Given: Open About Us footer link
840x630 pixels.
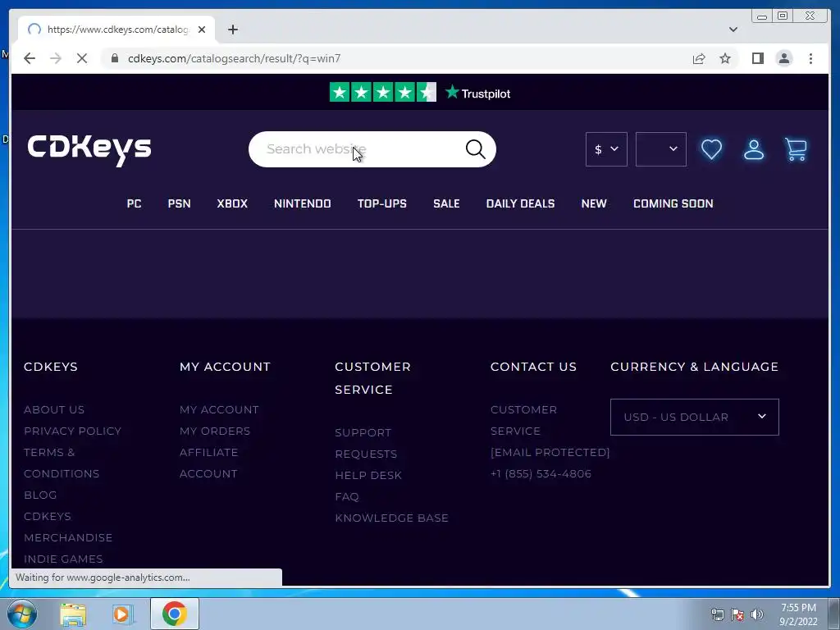Looking at the screenshot, I should [54, 410].
